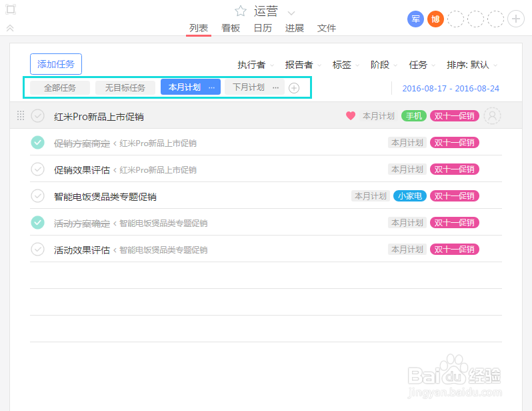Image resolution: width=532 pixels, height=411 pixels.
Task: Click 本月计划 label on 促销方案商定 row
Action: click(407, 143)
